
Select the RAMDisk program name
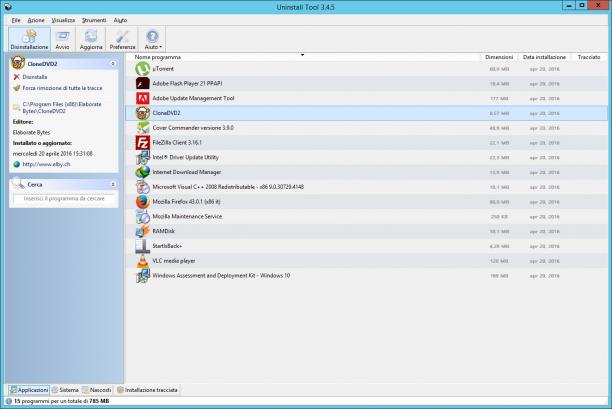click(164, 231)
